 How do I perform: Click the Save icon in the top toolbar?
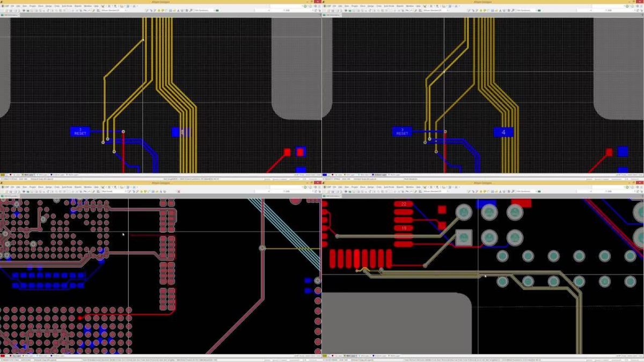click(12, 9)
